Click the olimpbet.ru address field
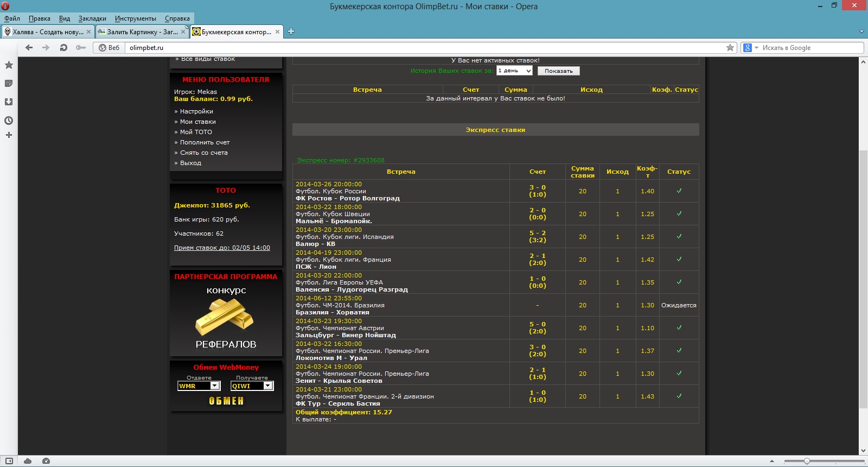This screenshot has height=467, width=868. [x=426, y=48]
